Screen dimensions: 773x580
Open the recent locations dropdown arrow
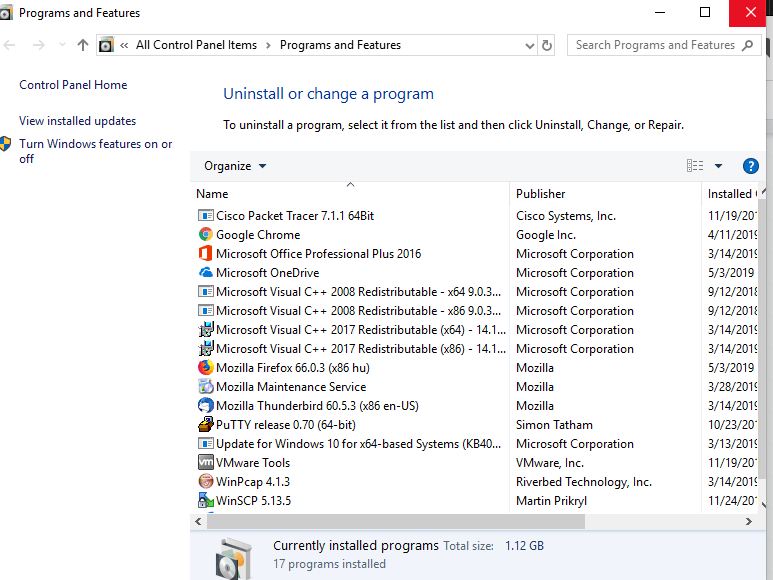point(62,45)
